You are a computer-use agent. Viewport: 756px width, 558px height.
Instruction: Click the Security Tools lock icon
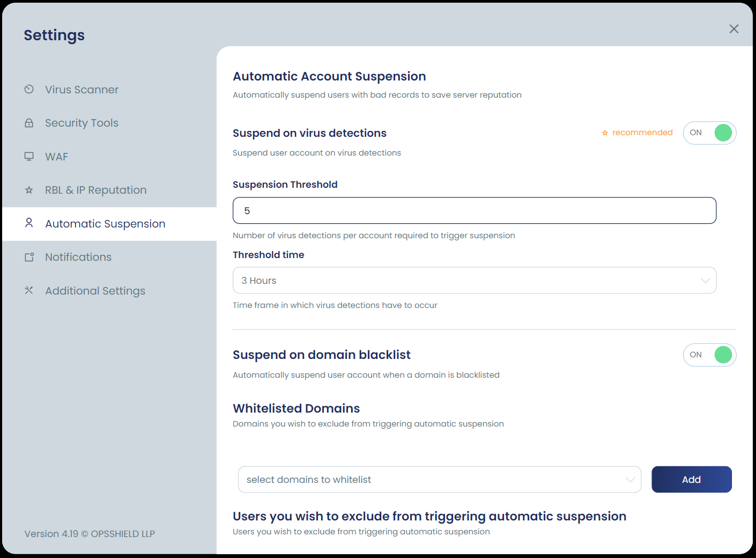pos(29,123)
